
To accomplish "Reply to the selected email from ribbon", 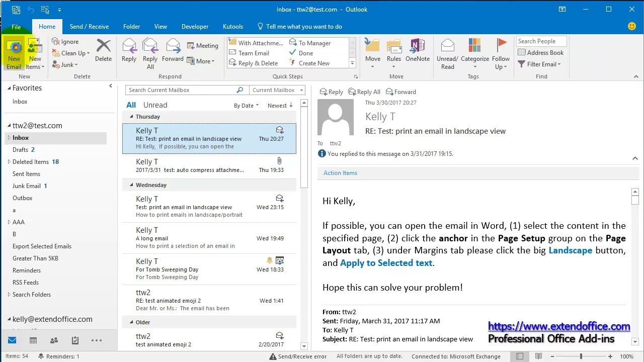I will 129,50.
